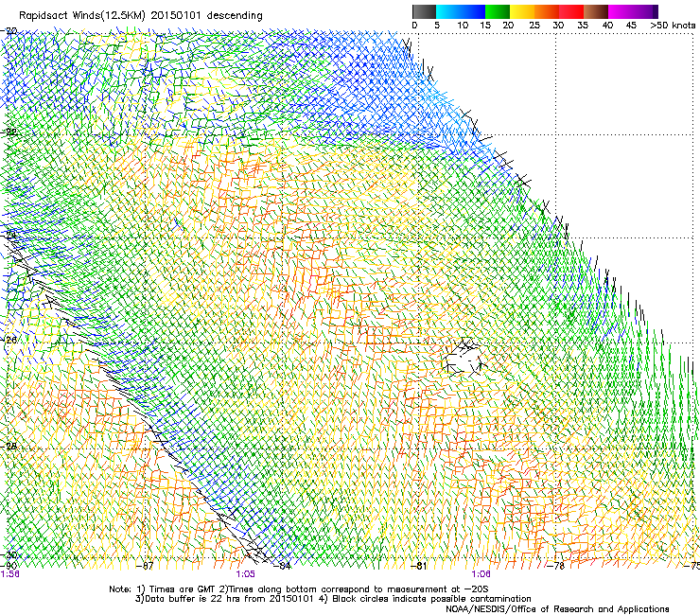This screenshot has width=700, height=615.
Task: Select the orange 25-30 knots color bar segment
Action: click(x=547, y=11)
